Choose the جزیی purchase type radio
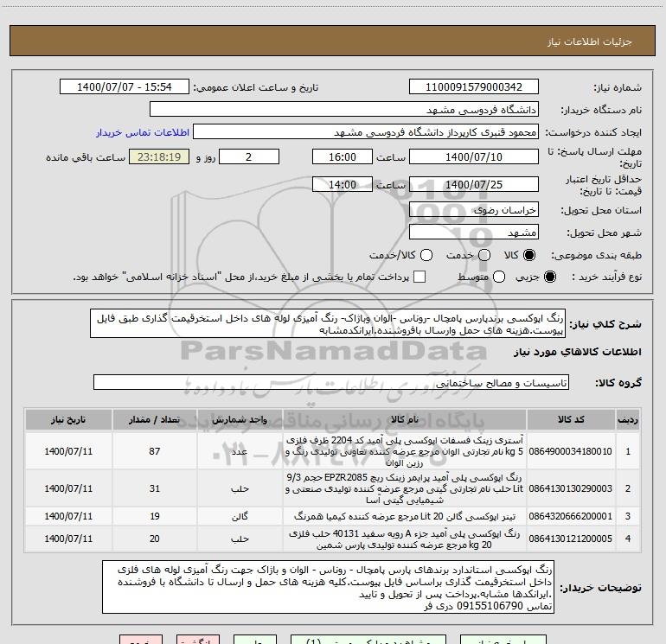Screen dimensions: 666x644 coord(549,277)
